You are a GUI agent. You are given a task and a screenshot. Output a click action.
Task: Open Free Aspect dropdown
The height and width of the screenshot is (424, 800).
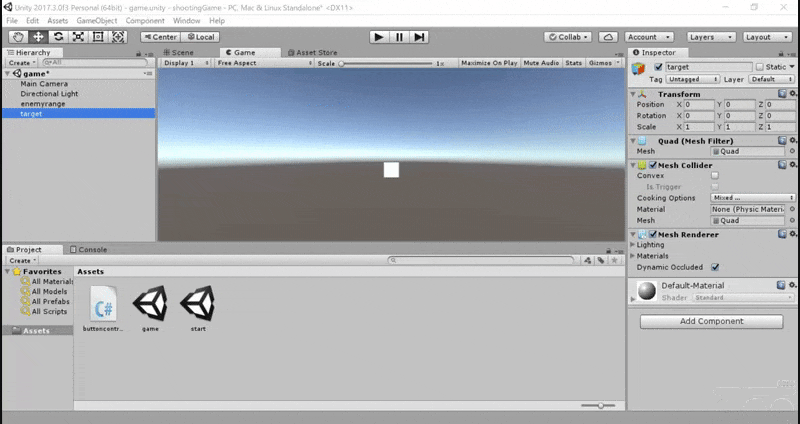[264, 63]
